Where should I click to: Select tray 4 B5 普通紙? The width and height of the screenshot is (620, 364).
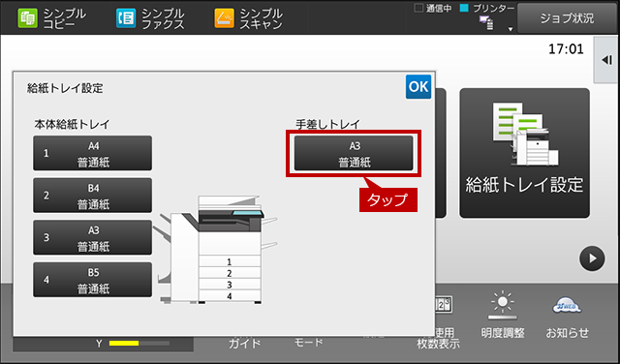coord(93,280)
